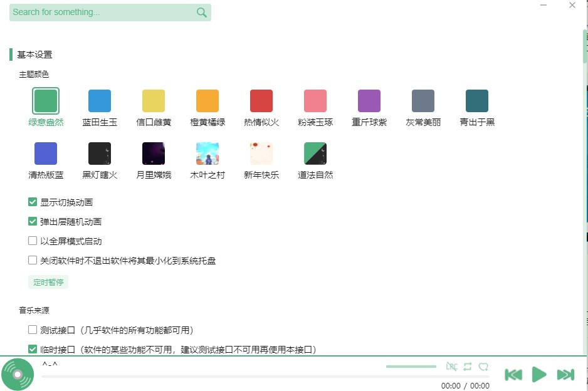The image size is (588, 391).
Task: Choose the 黑灯瞎火 dark theme thumbnail
Action: (99, 152)
